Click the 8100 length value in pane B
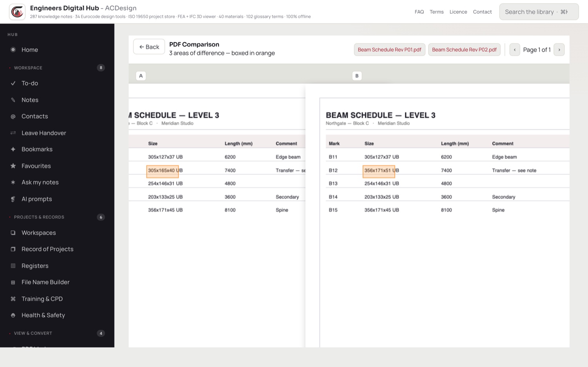 coord(446,210)
